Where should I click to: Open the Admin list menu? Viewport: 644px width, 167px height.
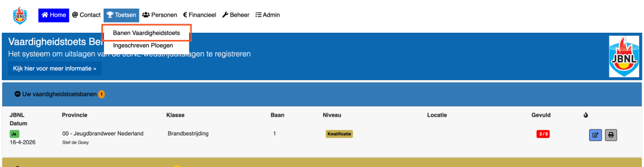(267, 15)
